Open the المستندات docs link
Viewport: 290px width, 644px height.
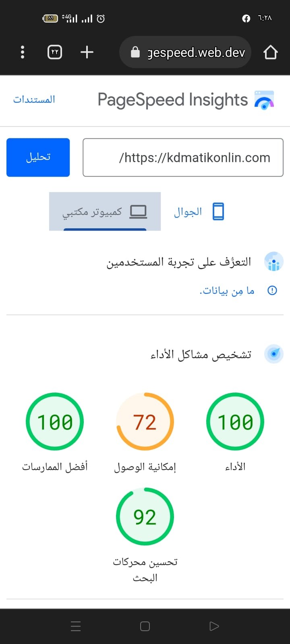point(34,99)
